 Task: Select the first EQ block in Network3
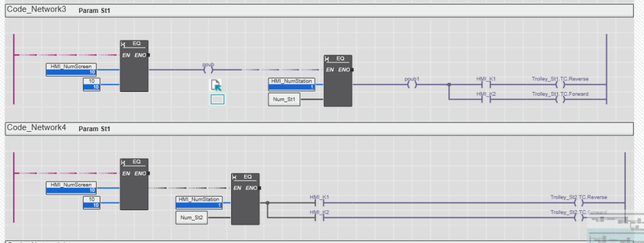(135, 66)
